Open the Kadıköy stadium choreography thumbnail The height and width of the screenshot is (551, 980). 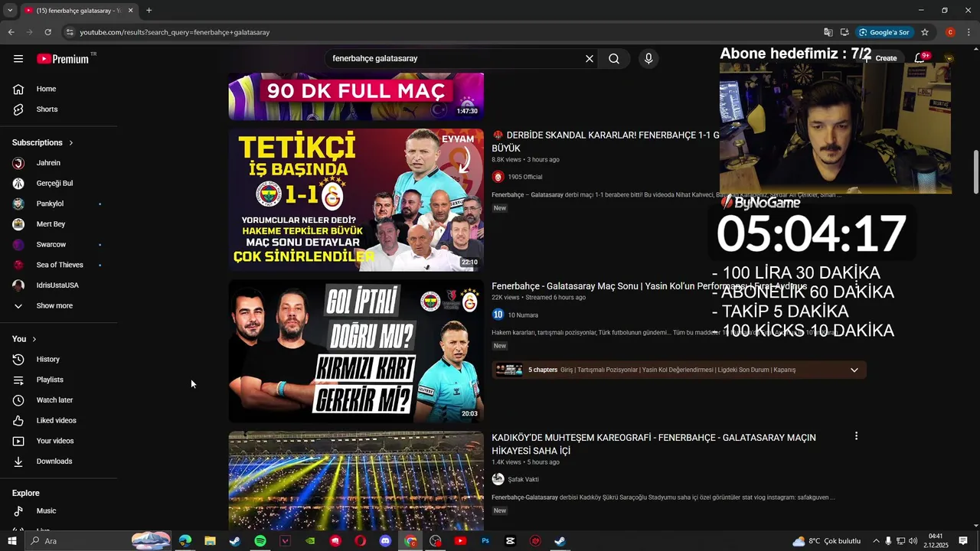356,481
